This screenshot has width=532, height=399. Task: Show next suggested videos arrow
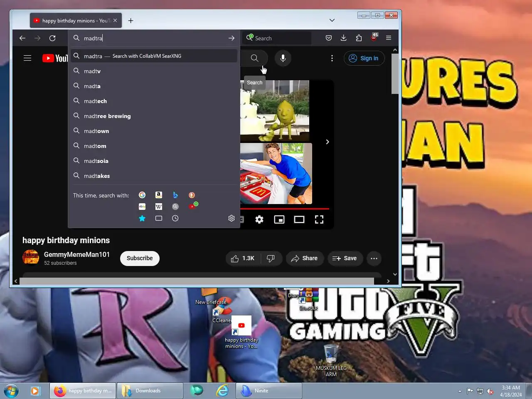[x=328, y=142]
